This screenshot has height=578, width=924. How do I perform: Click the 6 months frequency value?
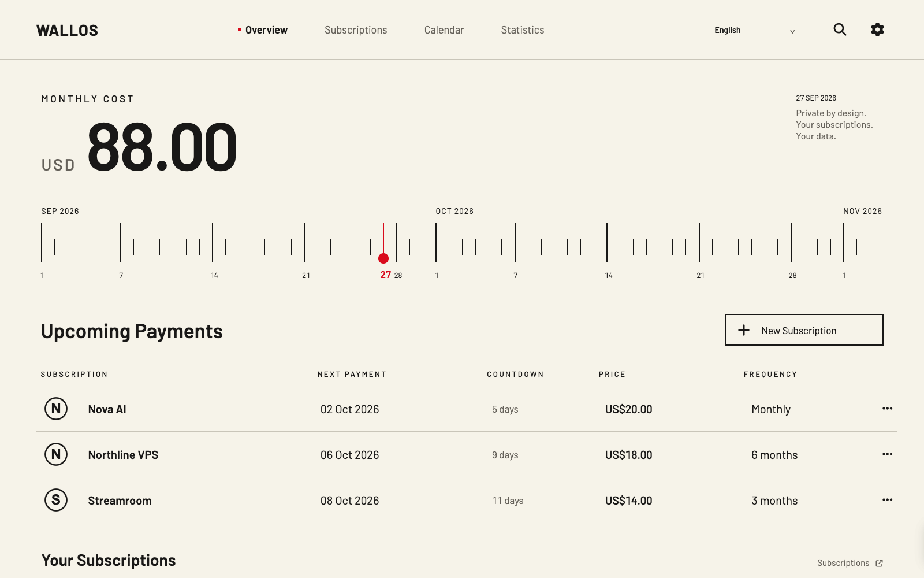[774, 455]
